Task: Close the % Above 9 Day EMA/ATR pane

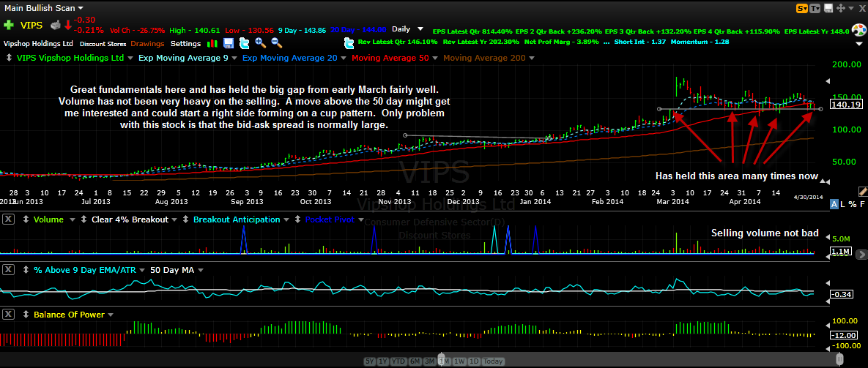Action: point(8,270)
